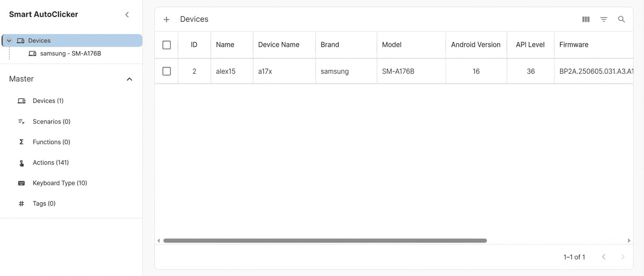
Task: Collapse the Devices tree node arrow
Action: (x=9, y=41)
